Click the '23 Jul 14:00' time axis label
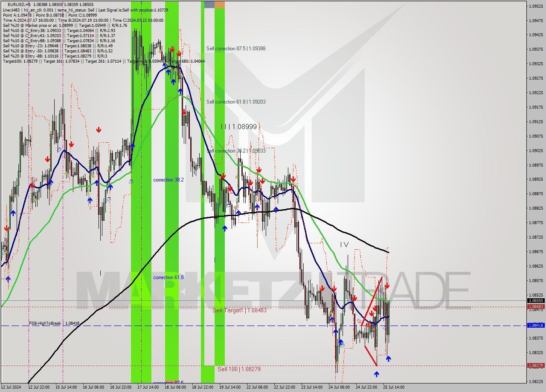Viewport: 546px width, 392px height. tap(312, 387)
